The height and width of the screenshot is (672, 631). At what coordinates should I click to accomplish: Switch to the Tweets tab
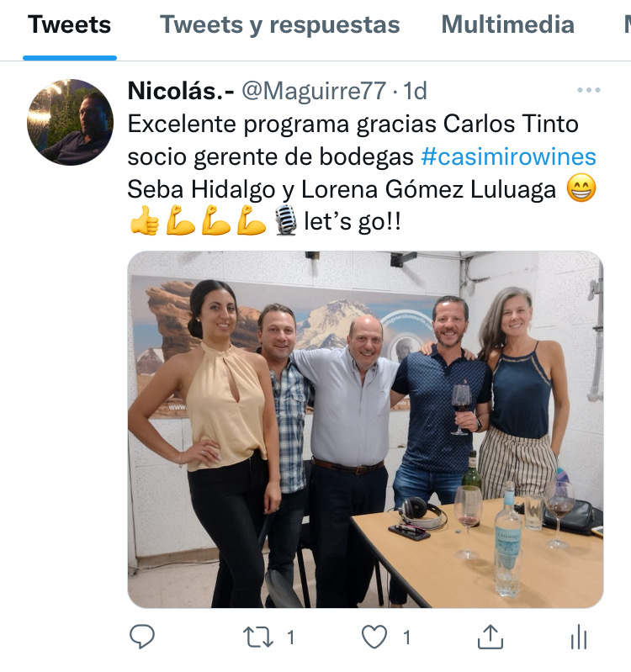tap(70, 24)
